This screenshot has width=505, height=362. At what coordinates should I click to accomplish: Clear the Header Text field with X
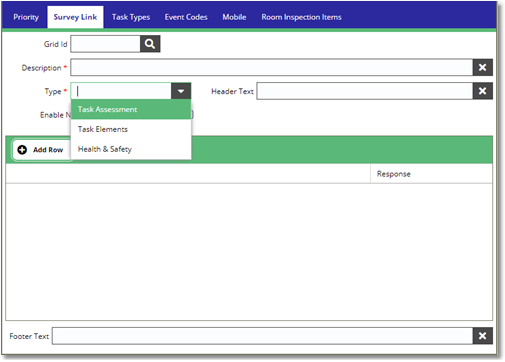pyautogui.click(x=482, y=91)
